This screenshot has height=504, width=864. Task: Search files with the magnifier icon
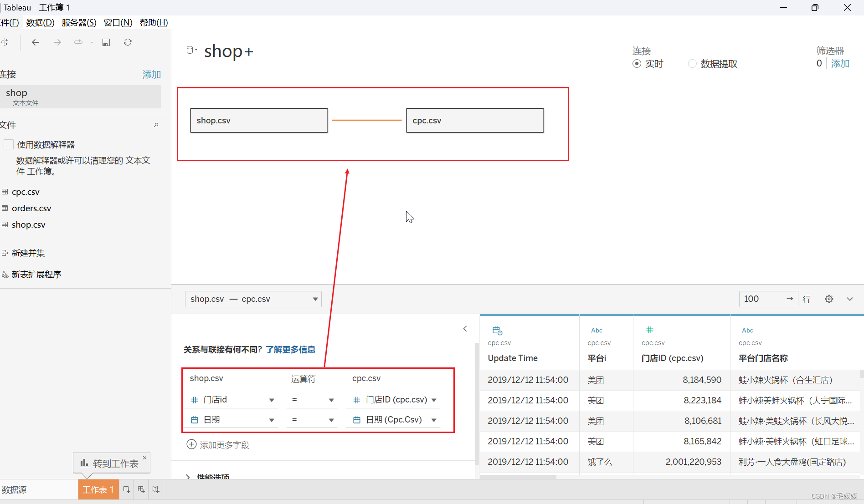pyautogui.click(x=156, y=125)
